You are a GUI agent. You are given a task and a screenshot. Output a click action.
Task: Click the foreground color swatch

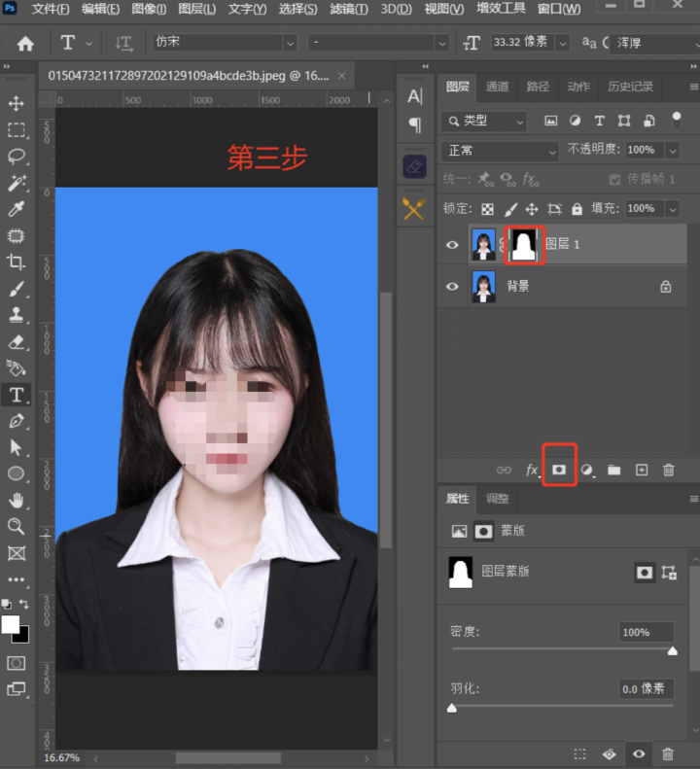[11, 625]
